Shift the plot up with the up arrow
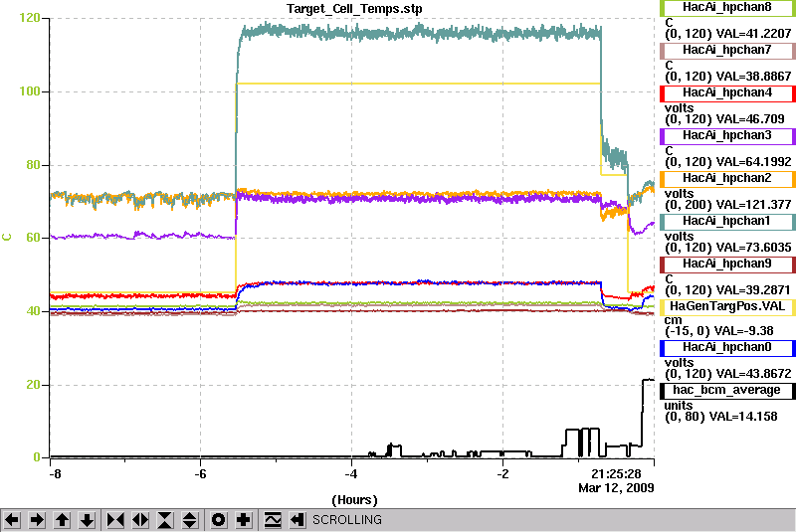The width and height of the screenshot is (796, 532). click(63, 520)
